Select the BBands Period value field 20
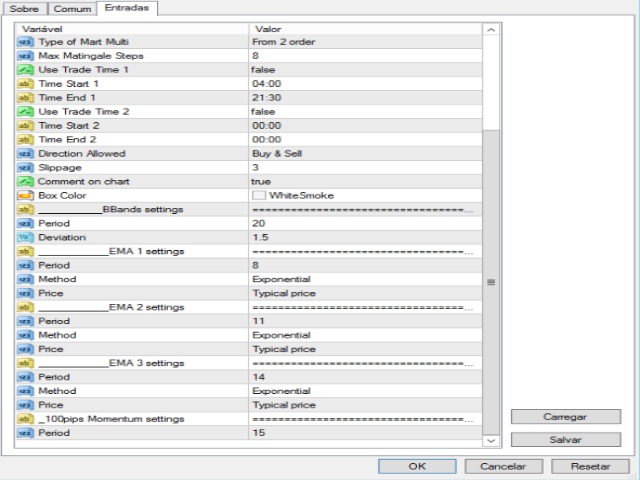Viewport: 640px width, 480px height. click(365, 224)
